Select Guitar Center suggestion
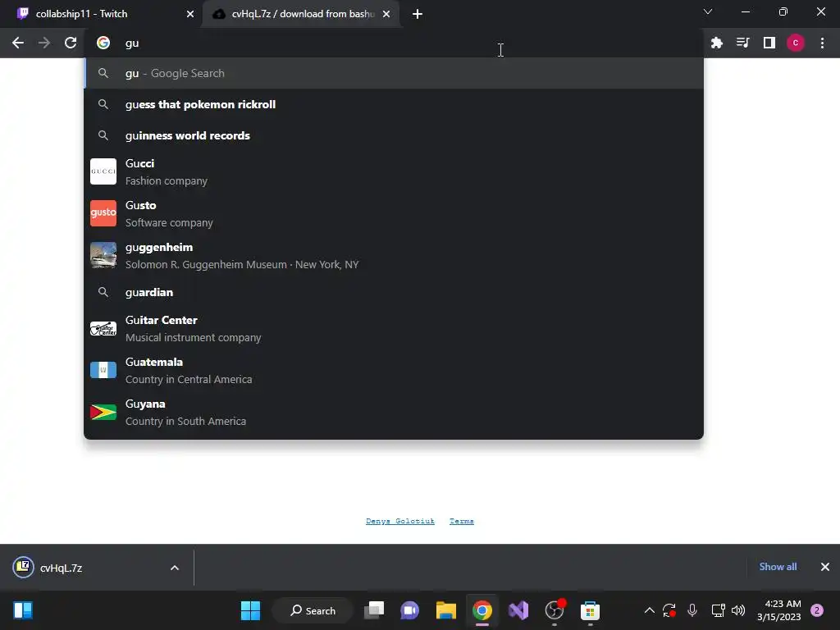The height and width of the screenshot is (630, 840). (x=394, y=328)
